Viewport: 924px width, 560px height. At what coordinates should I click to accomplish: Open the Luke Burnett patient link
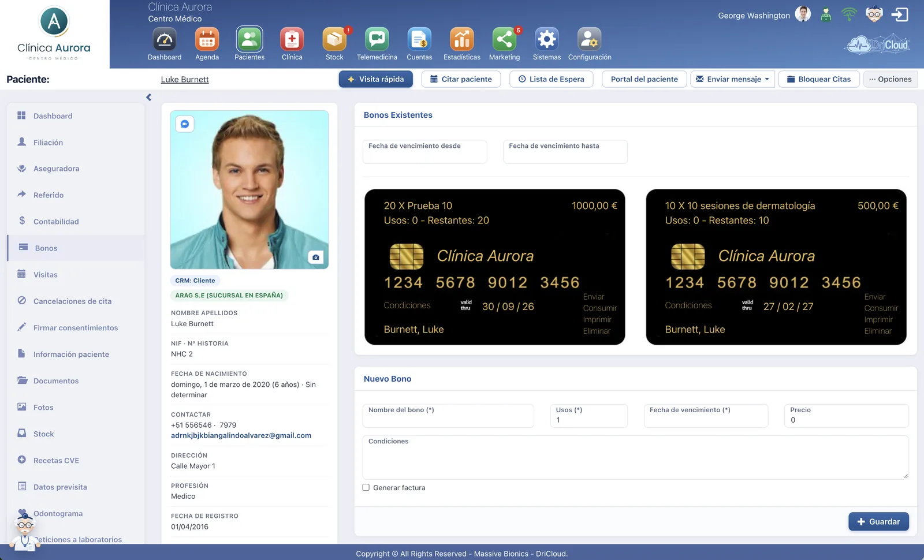185,80
